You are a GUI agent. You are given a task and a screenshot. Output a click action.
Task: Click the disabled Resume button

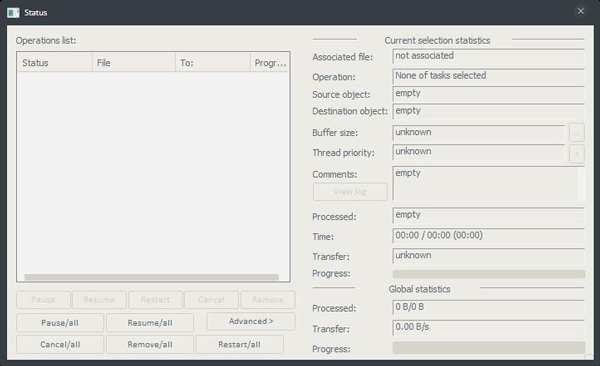pos(99,299)
